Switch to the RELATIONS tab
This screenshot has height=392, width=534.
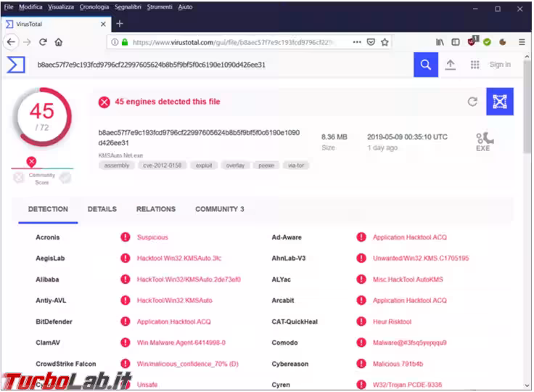pyautogui.click(x=156, y=209)
